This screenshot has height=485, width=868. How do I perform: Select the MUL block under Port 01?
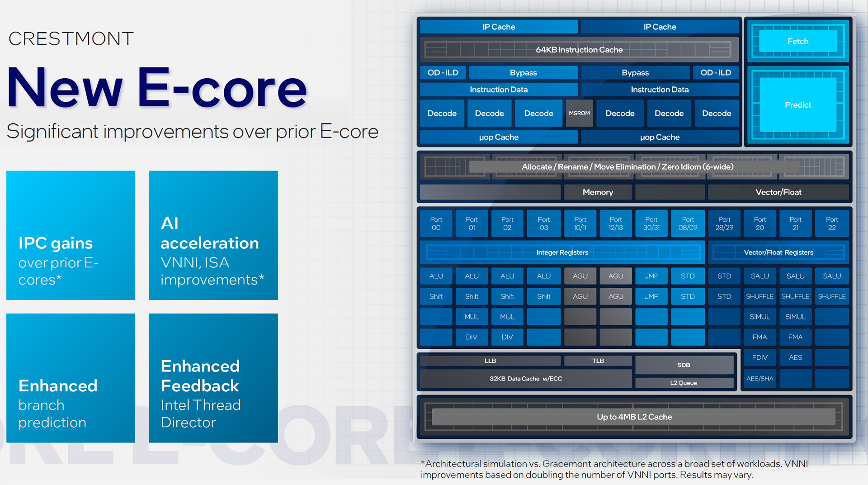pos(472,317)
